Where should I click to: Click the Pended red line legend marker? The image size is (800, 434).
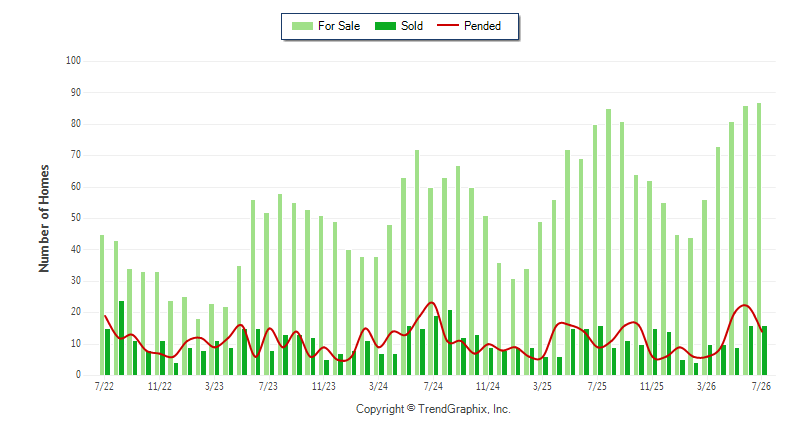pyautogui.click(x=448, y=25)
